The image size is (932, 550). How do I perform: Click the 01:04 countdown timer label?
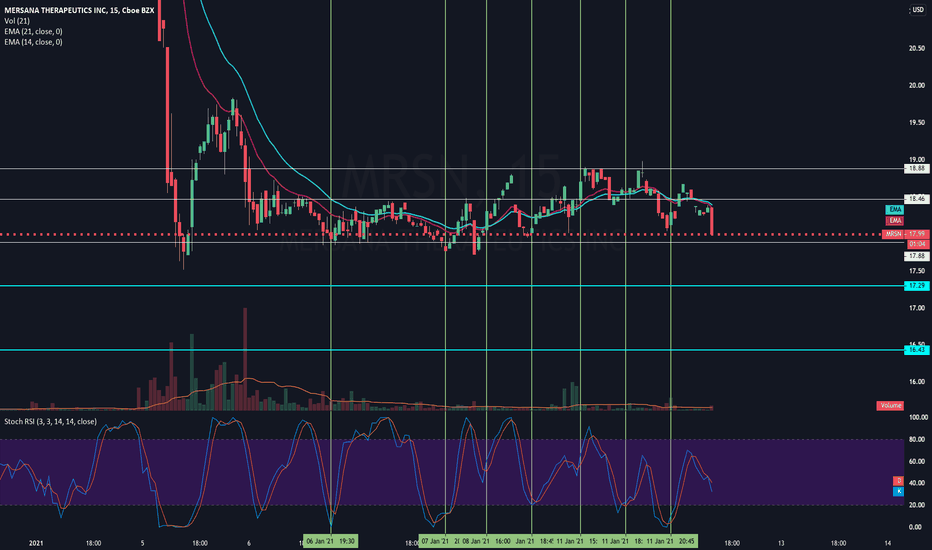917,244
